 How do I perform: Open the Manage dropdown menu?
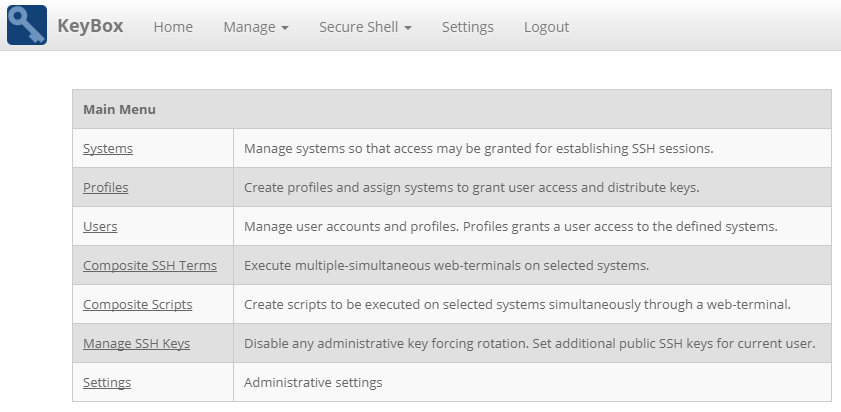pyautogui.click(x=256, y=27)
